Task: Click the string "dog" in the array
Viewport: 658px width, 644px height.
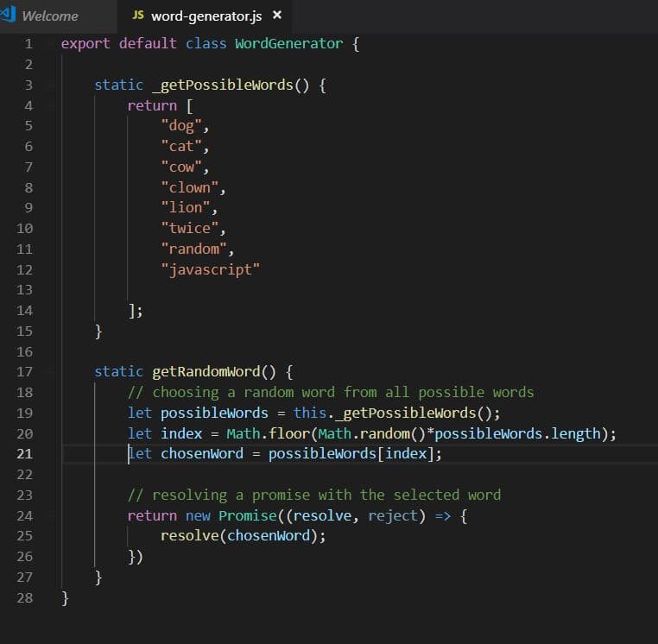Action: click(181, 126)
